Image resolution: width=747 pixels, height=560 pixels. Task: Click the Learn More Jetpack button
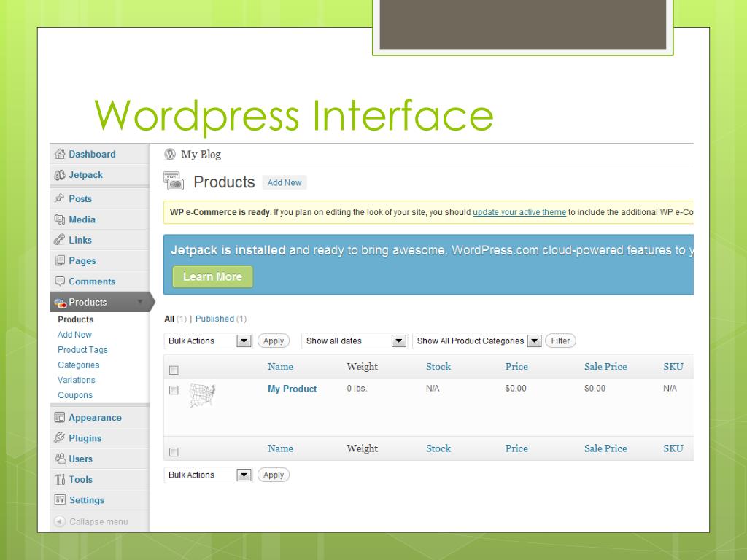[x=212, y=276]
